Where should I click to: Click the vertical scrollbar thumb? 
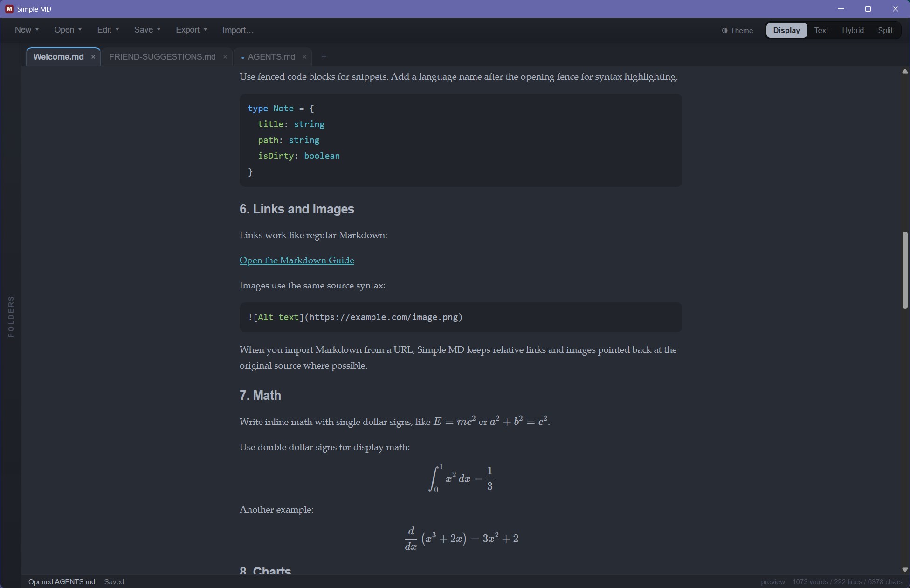pyautogui.click(x=905, y=270)
